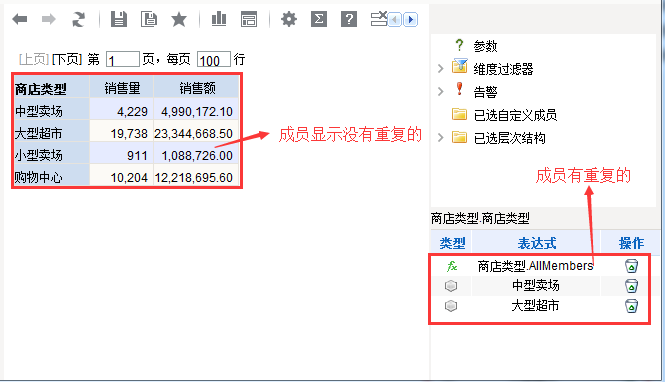Click the refresh icon in toolbar
Screen dimensions: 665x382
pos(78,19)
